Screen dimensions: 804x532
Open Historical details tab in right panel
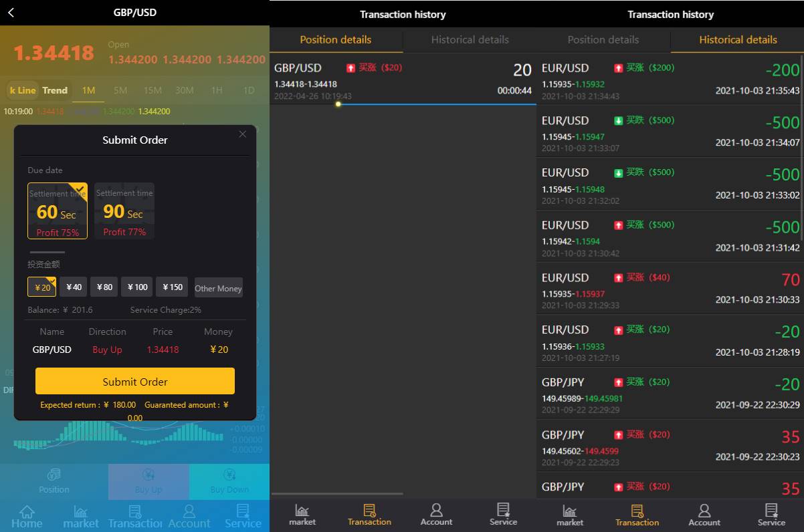click(x=738, y=39)
